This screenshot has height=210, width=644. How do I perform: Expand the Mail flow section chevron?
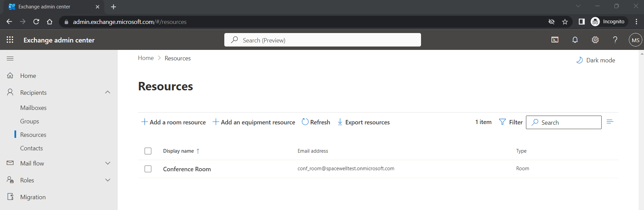[108, 163]
